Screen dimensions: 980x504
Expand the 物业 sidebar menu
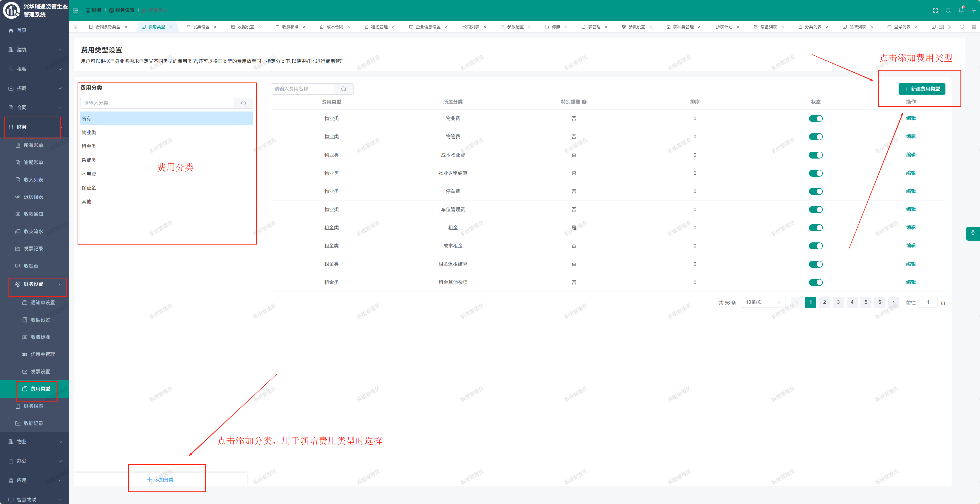pos(34,442)
